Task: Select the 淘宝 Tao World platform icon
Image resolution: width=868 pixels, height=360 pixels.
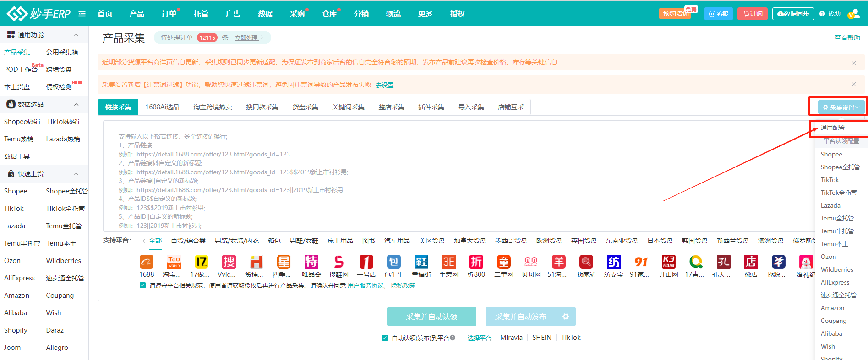Action: [x=174, y=262]
